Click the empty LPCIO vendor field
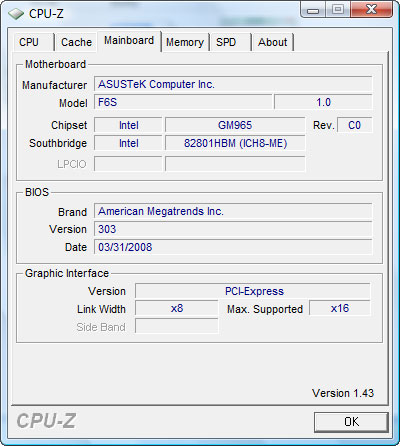Screen dimensions: 400x446 [x=128, y=164]
